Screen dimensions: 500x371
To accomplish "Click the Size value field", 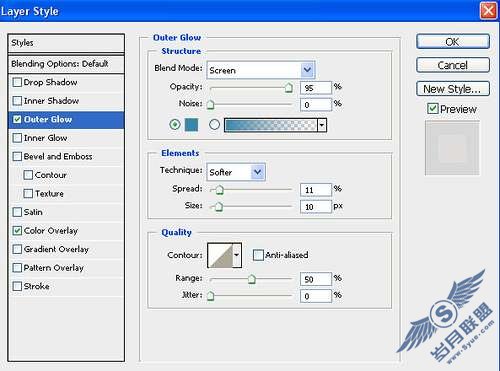I will 316,207.
